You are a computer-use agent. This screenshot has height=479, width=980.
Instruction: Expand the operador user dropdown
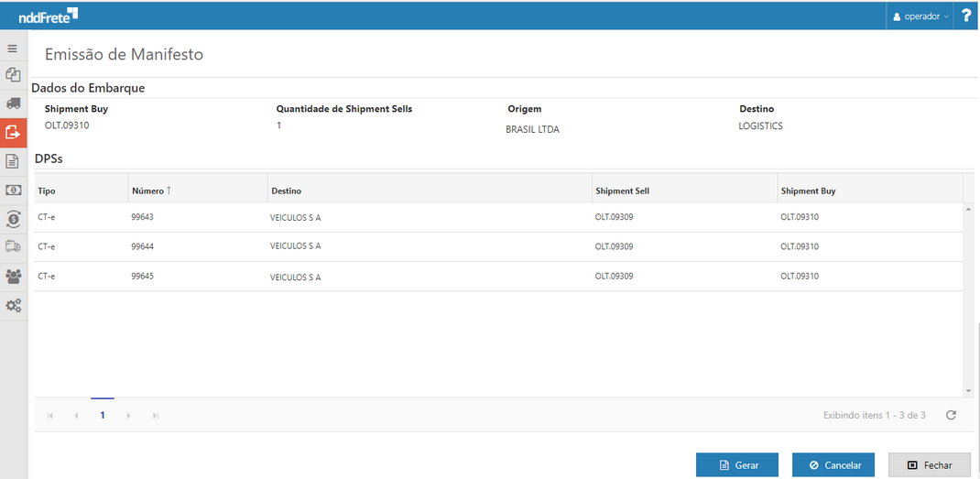click(920, 16)
